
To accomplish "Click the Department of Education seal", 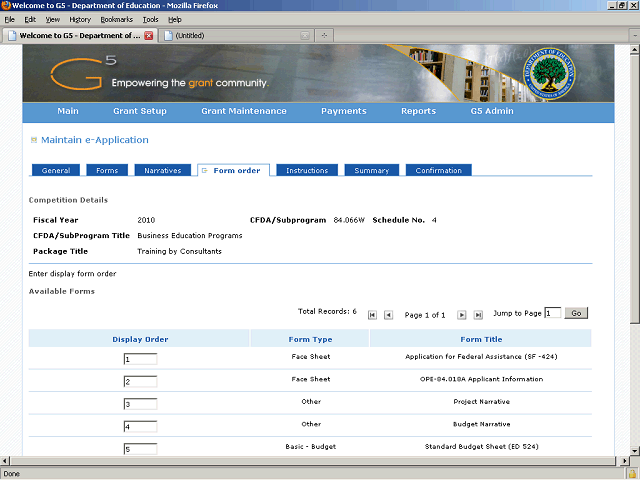I will pyautogui.click(x=549, y=74).
